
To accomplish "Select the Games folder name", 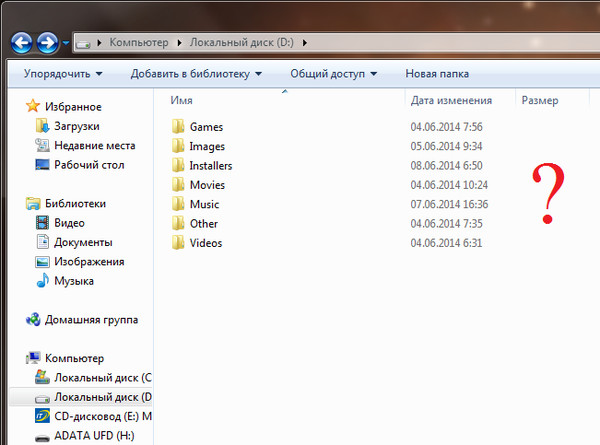I will pos(206,127).
